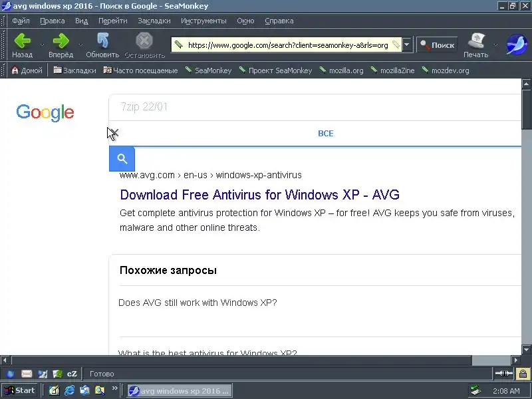Open Address Book icon in status bar

pos(57,374)
